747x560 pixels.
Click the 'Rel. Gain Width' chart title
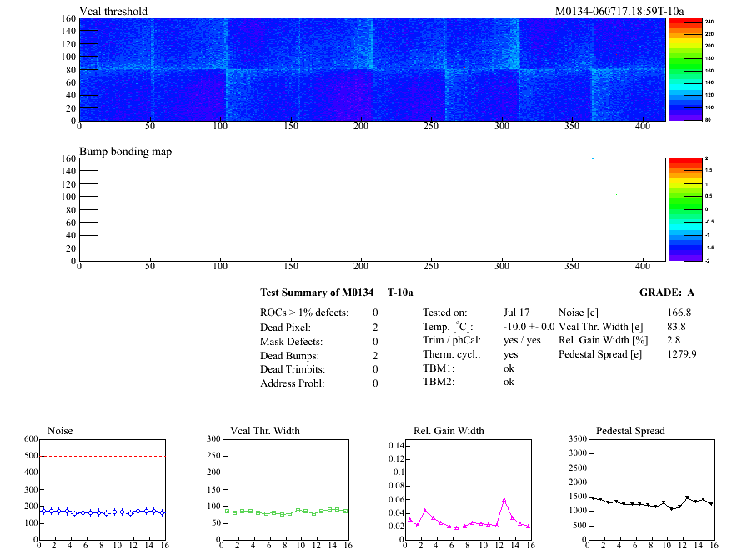coord(449,431)
